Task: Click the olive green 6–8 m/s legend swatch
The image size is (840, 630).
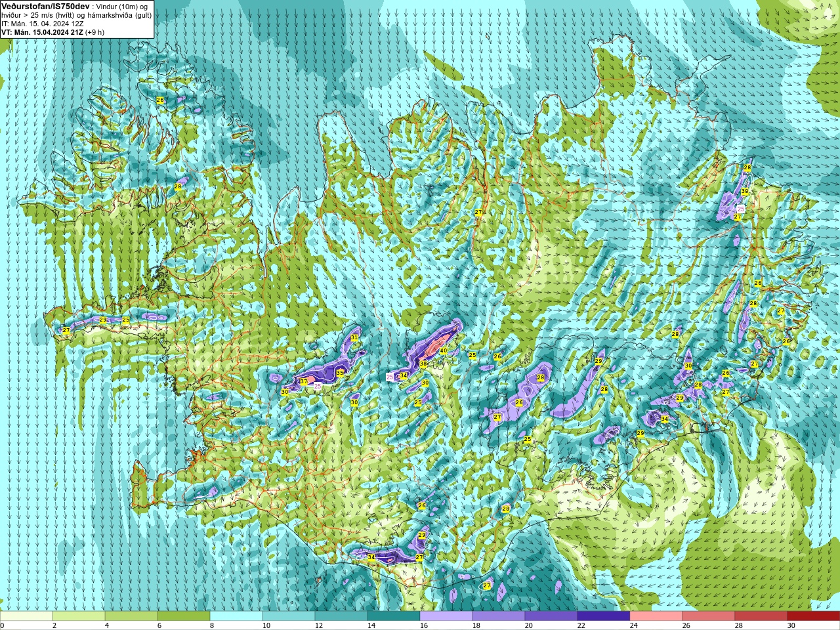Action: pos(184,616)
